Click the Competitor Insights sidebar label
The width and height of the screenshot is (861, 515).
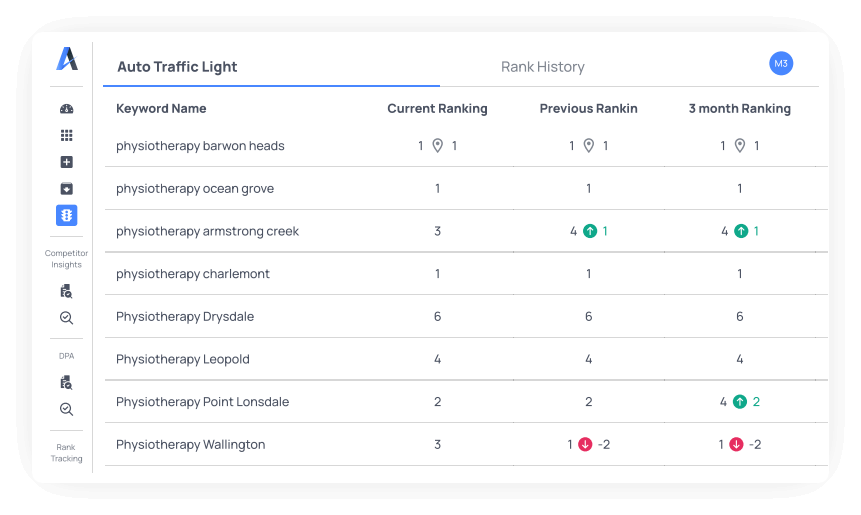pyautogui.click(x=67, y=259)
